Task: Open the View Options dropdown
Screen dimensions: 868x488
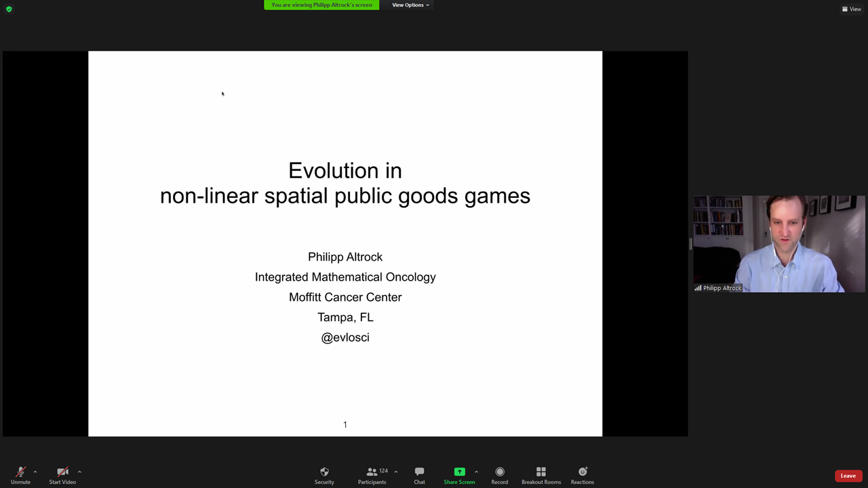Action: pyautogui.click(x=410, y=5)
